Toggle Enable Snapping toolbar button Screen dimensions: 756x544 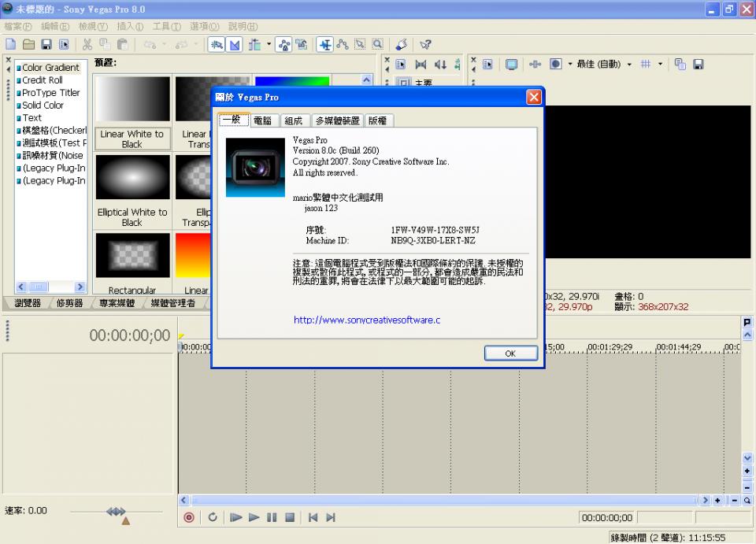[x=216, y=45]
